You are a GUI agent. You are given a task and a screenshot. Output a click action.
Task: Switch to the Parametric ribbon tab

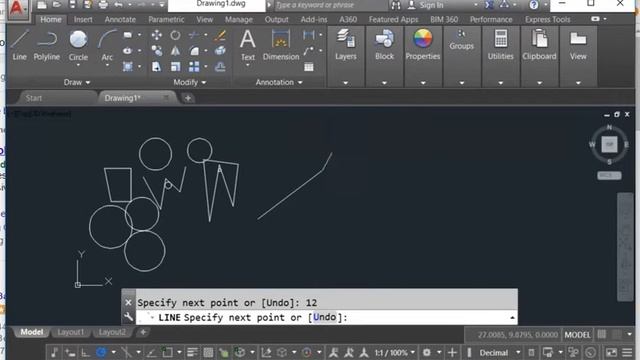[x=166, y=19]
